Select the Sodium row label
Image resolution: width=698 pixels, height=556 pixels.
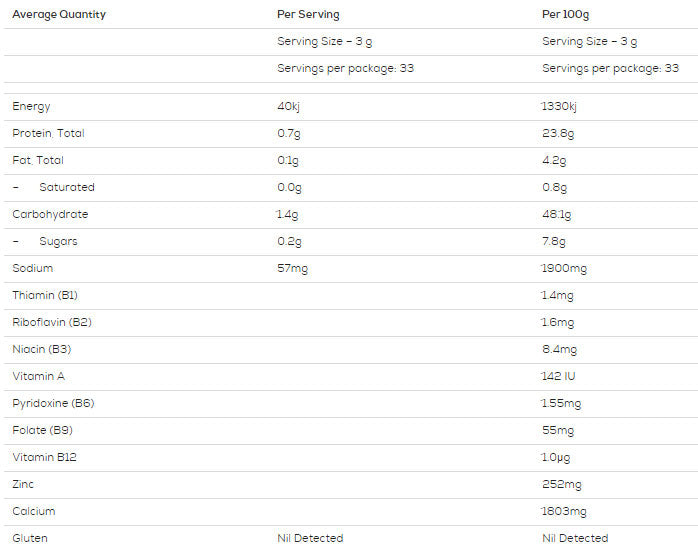pyautogui.click(x=33, y=269)
